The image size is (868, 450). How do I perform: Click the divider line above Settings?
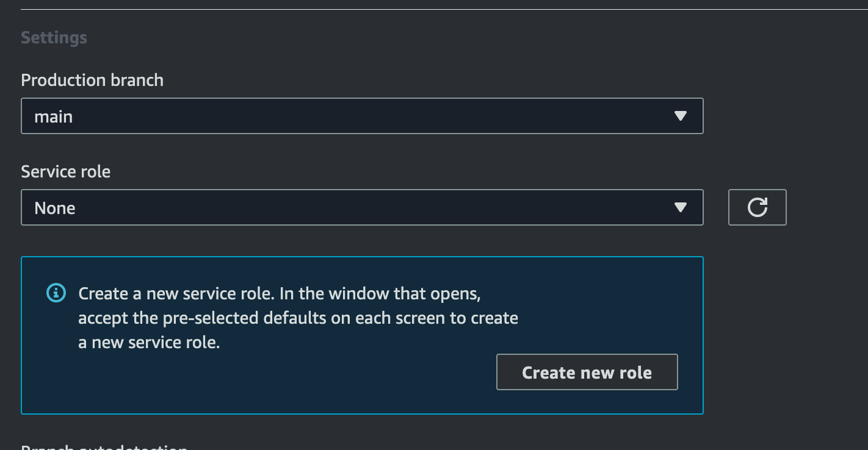point(427,10)
